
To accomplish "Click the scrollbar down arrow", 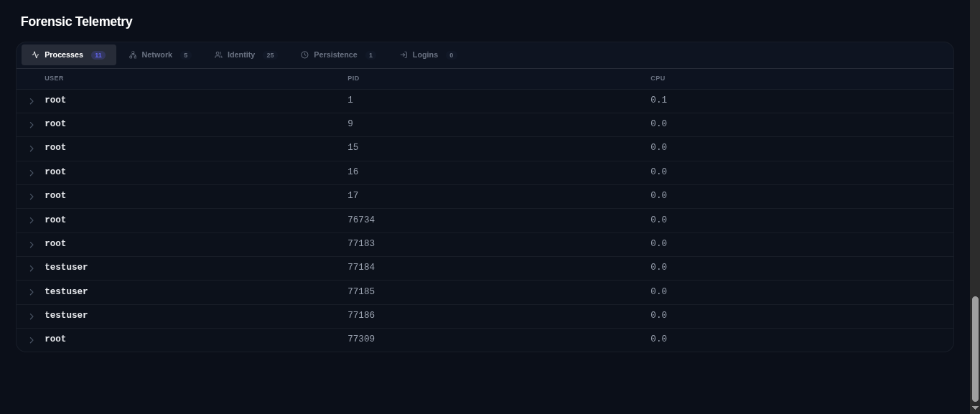I will tap(975, 408).
